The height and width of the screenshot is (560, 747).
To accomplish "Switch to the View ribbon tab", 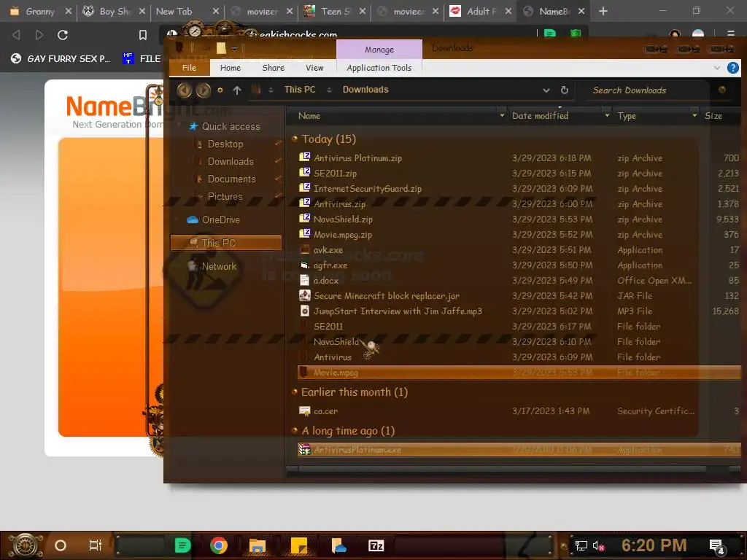I will pyautogui.click(x=314, y=68).
